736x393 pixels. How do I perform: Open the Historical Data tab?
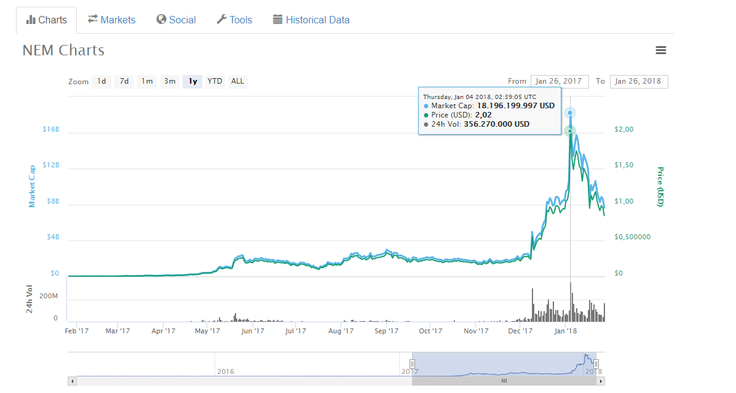(x=311, y=20)
